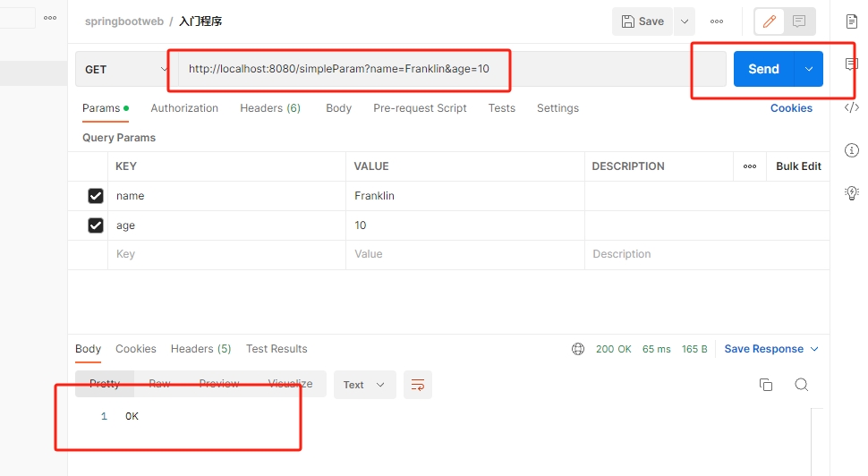Switch to the request Body tab
Image resolution: width=868 pixels, height=476 pixels.
click(339, 108)
